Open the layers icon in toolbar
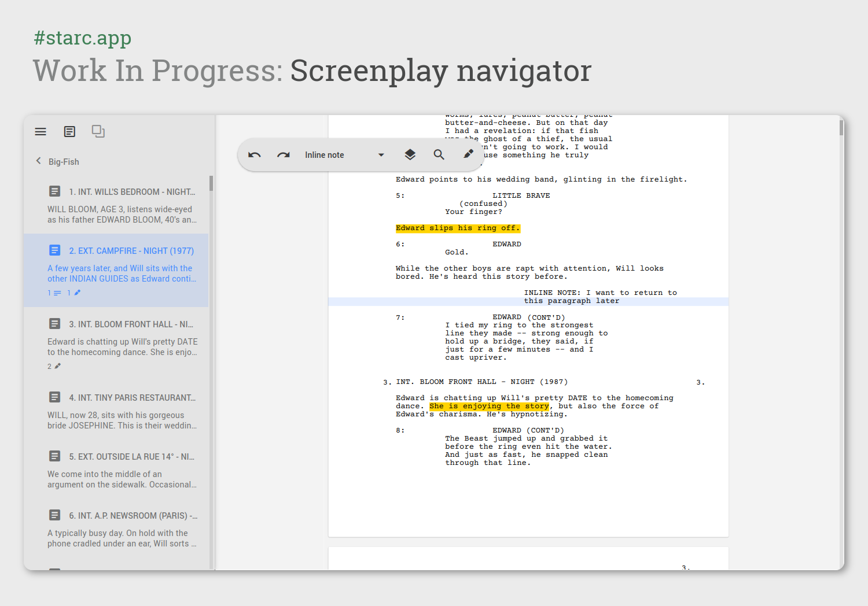The height and width of the screenshot is (606, 868). point(410,154)
